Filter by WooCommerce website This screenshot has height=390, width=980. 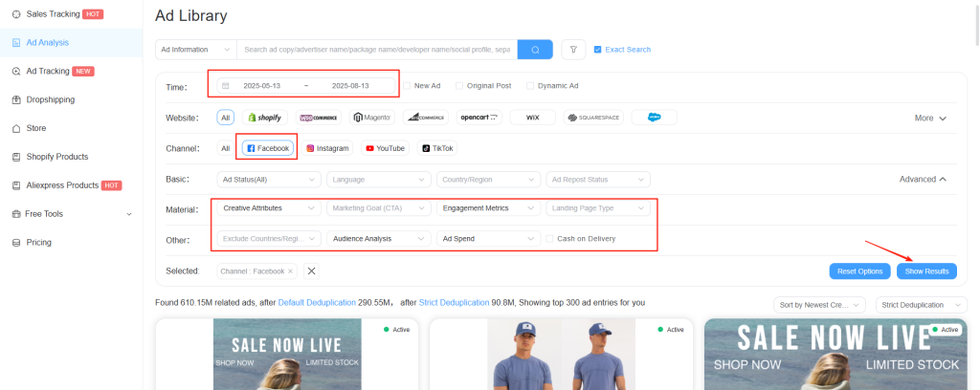(x=319, y=118)
